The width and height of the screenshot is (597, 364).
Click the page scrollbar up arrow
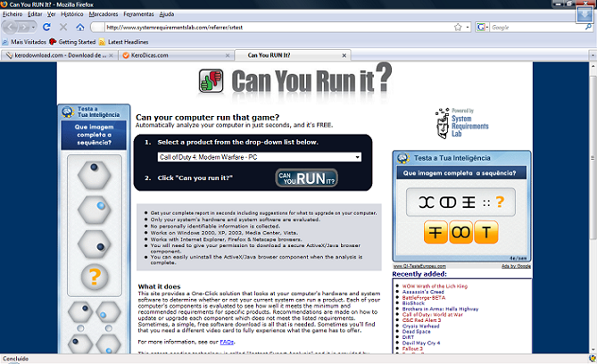point(593,66)
